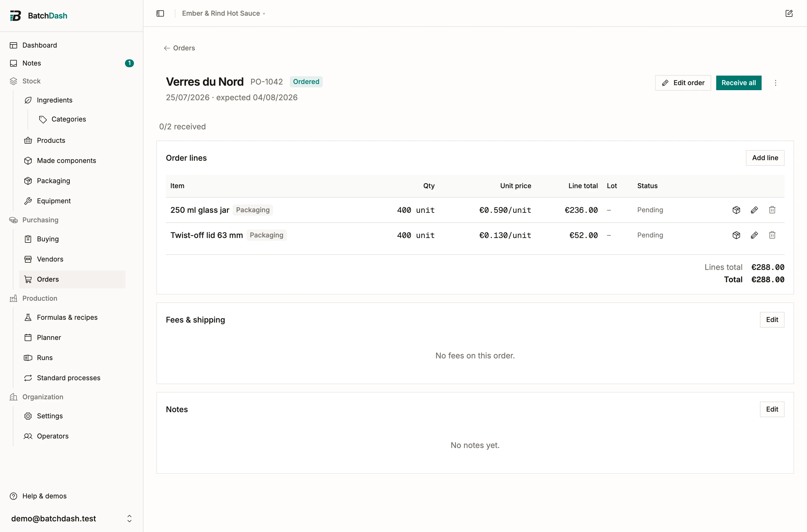The width and height of the screenshot is (807, 532).
Task: Click the Operators people icon
Action: pos(28,436)
